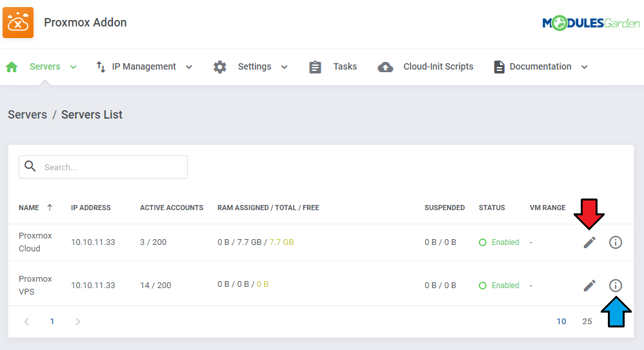The width and height of the screenshot is (644, 350).
Task: Show info for Proxmox VPS server
Action: [x=615, y=286]
